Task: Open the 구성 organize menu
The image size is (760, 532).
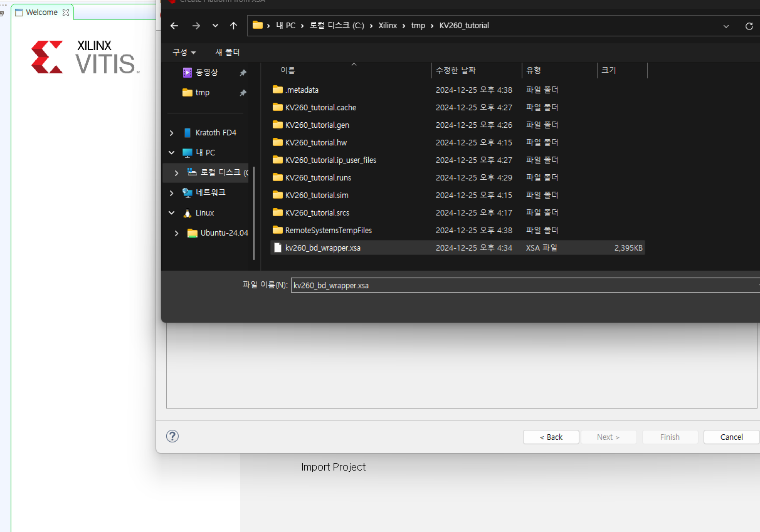Action: click(184, 52)
